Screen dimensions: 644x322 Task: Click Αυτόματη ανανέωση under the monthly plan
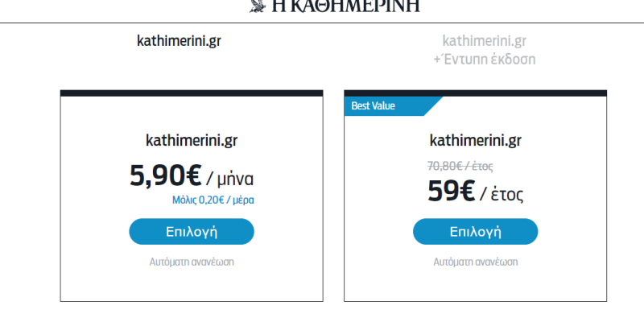coord(192,262)
